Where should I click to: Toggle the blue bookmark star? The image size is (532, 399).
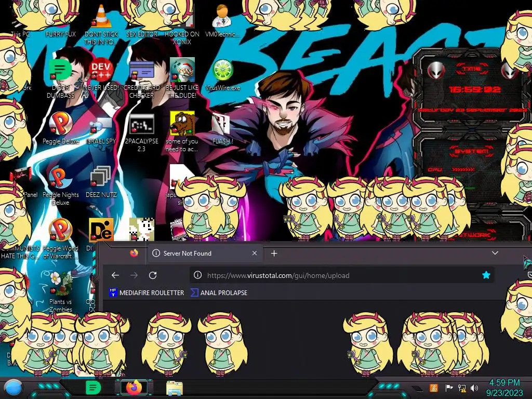click(x=486, y=275)
